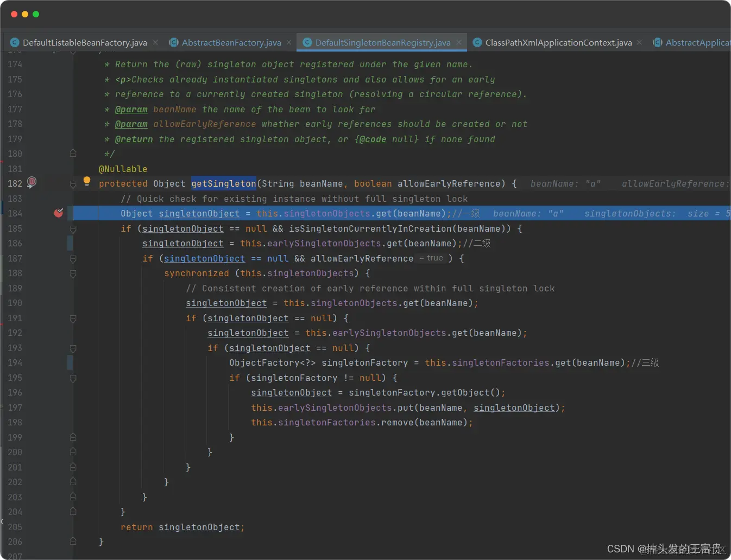The height and width of the screenshot is (560, 731).
Task: Click the fold end marker at line 201
Action: click(73, 467)
